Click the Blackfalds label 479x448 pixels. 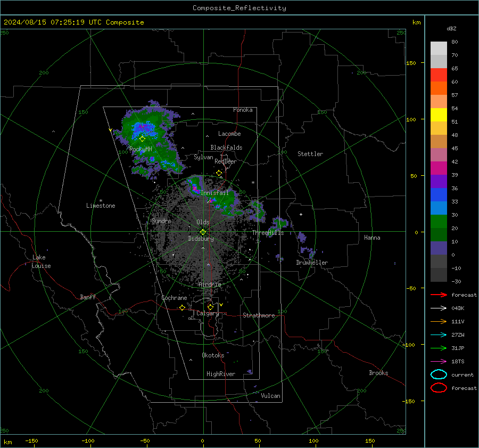point(226,148)
